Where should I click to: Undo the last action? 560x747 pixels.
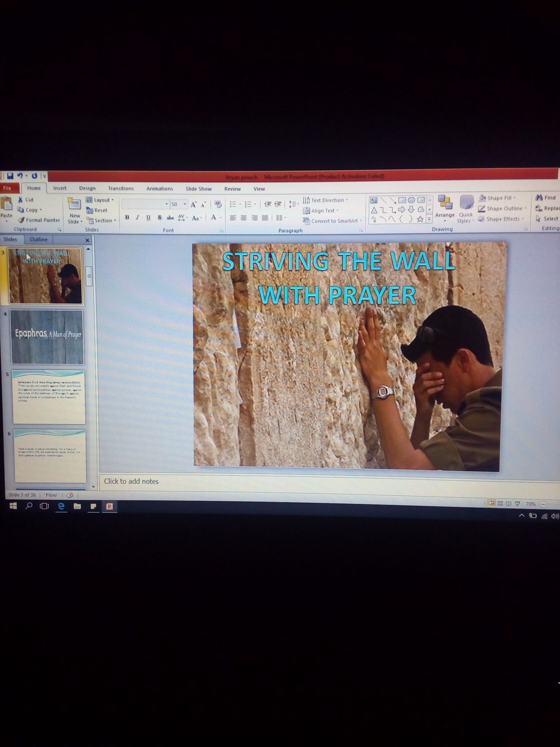pos(20,176)
